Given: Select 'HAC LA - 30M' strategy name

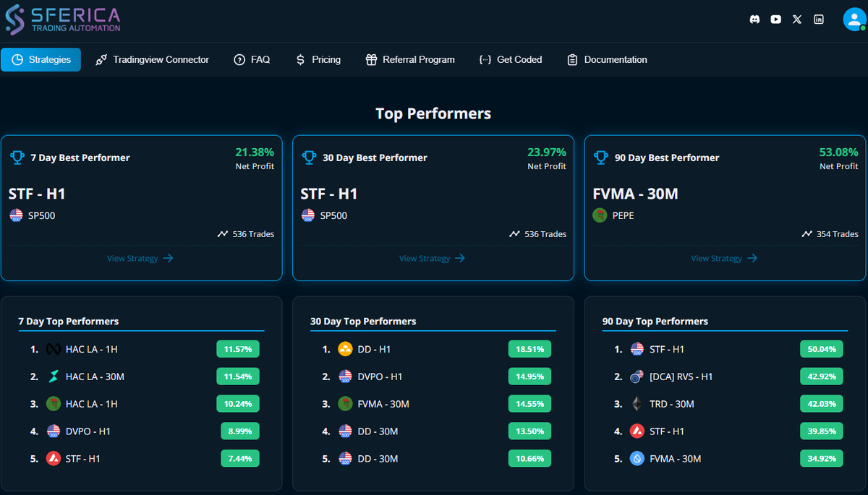Looking at the screenshot, I should point(95,376).
